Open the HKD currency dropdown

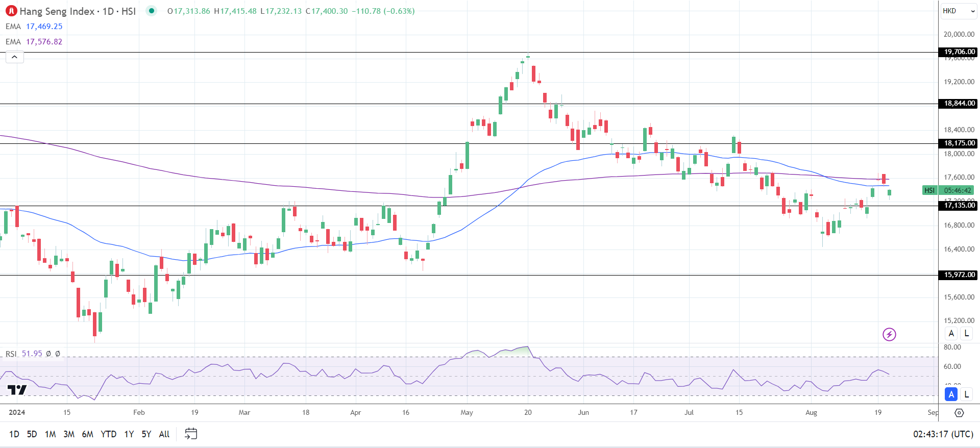pos(959,11)
